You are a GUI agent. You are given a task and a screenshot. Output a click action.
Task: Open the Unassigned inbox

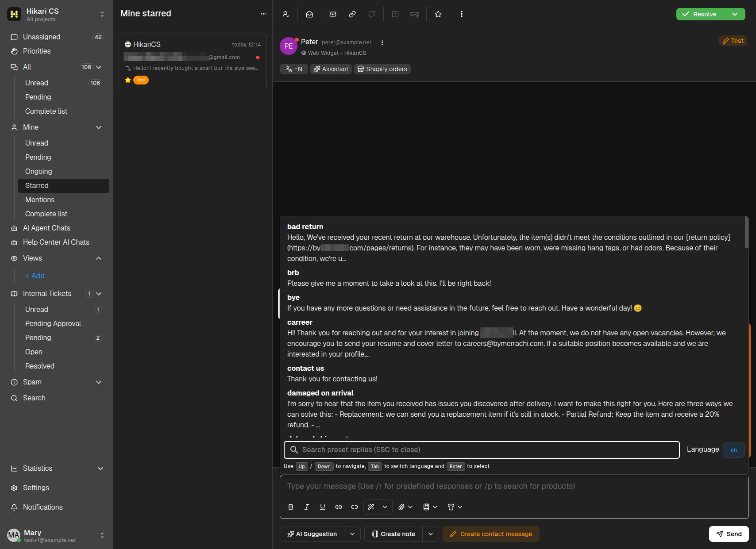(x=57, y=37)
